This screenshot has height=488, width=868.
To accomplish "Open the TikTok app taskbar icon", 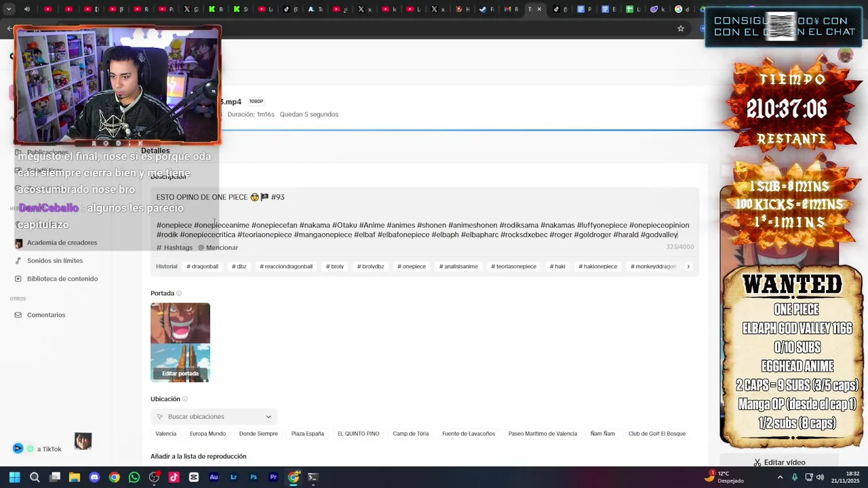I will click(174, 477).
